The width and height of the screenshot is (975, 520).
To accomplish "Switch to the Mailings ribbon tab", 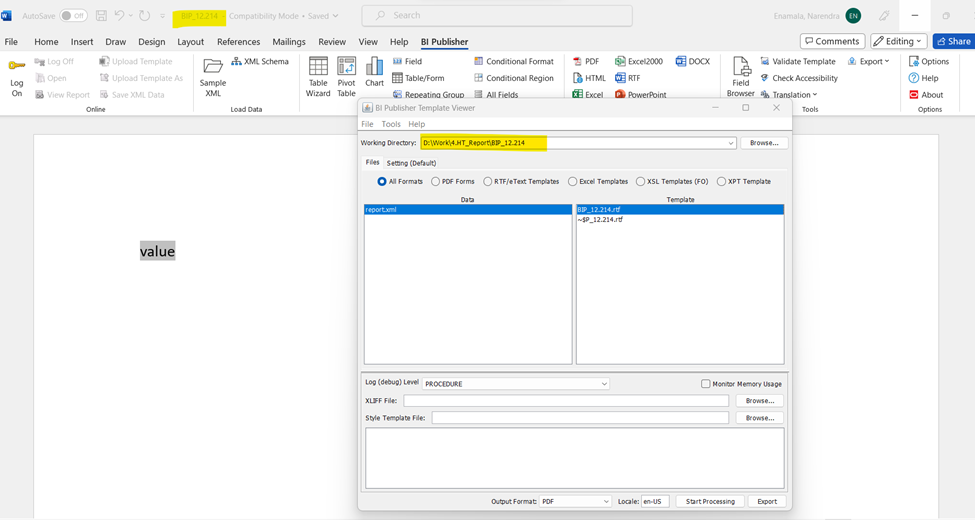I will pyautogui.click(x=289, y=42).
